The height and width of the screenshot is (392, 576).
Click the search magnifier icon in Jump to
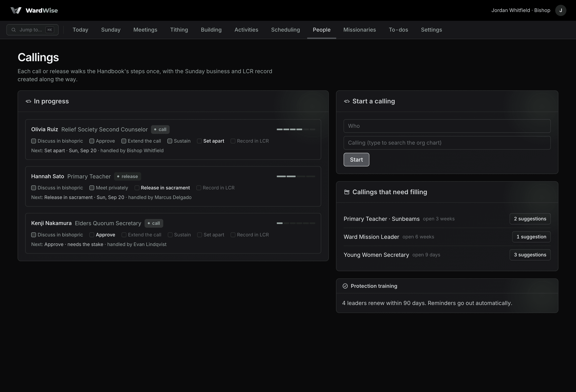pos(14,30)
